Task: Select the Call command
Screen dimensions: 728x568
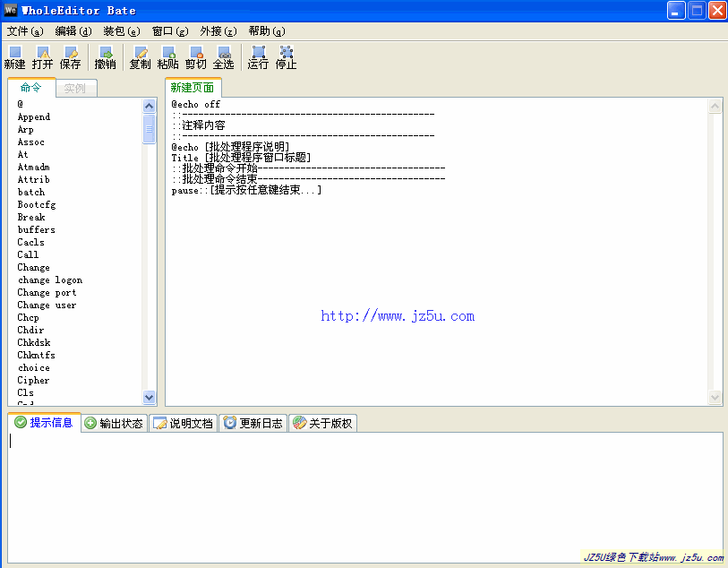Action: [x=28, y=254]
